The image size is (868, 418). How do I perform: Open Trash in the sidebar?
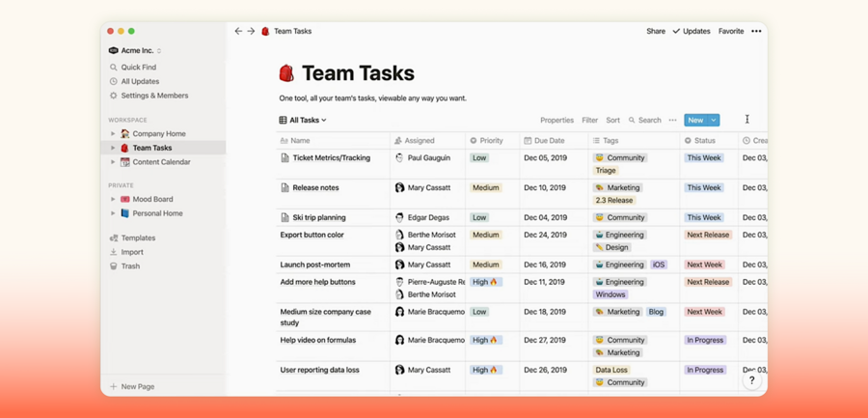click(x=130, y=266)
